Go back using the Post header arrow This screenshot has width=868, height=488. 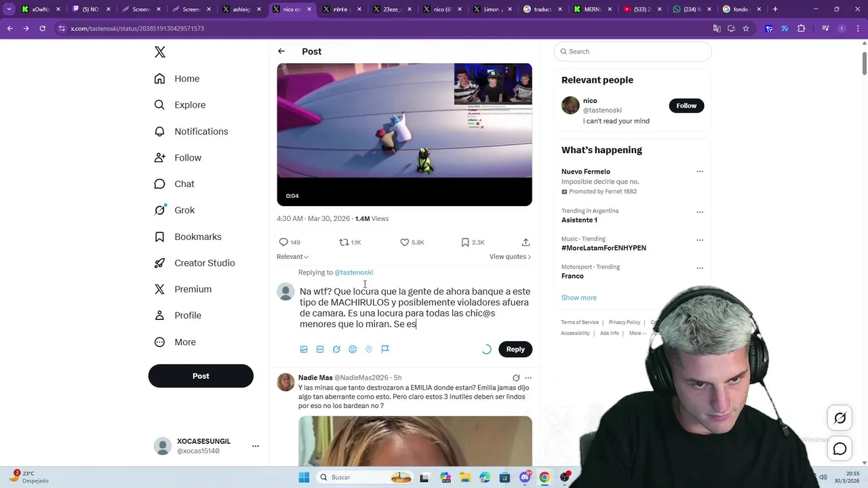tap(281, 52)
